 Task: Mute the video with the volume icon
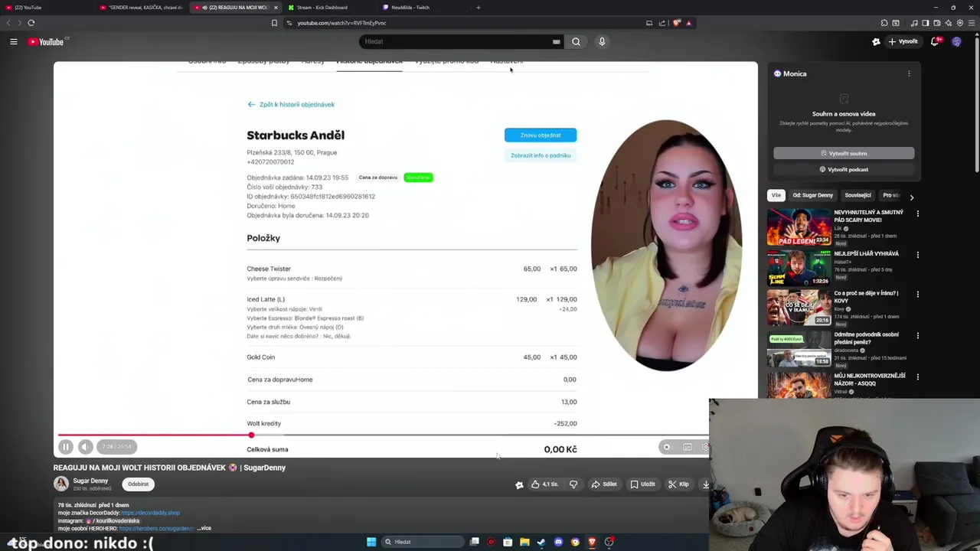pos(86,447)
